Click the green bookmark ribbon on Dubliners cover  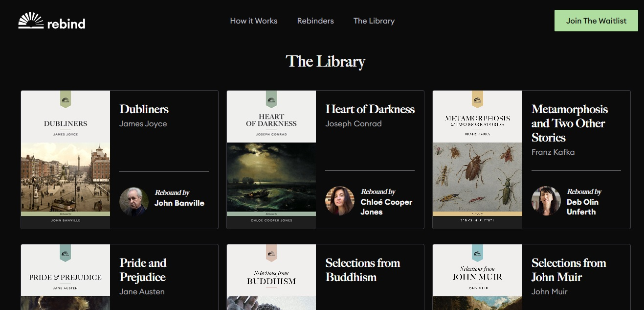point(66,99)
